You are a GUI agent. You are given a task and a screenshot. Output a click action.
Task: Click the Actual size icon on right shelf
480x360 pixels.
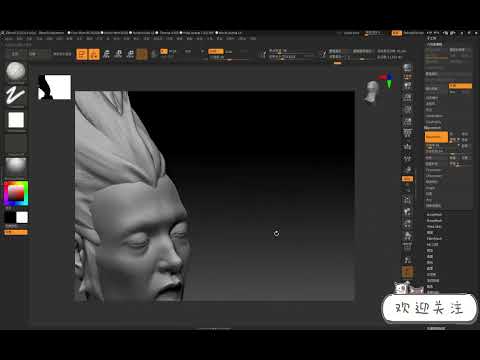[x=407, y=110]
